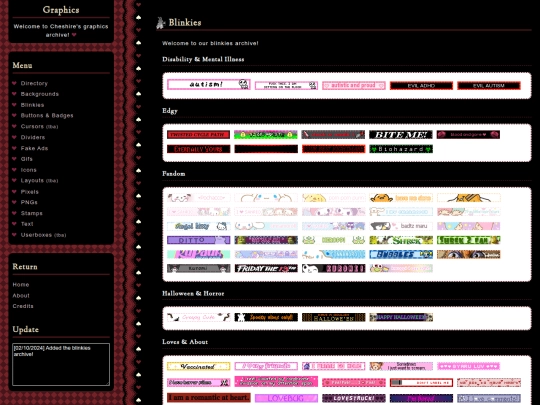Open the Text menu link
The height and width of the screenshot is (405, 540).
[x=27, y=224]
